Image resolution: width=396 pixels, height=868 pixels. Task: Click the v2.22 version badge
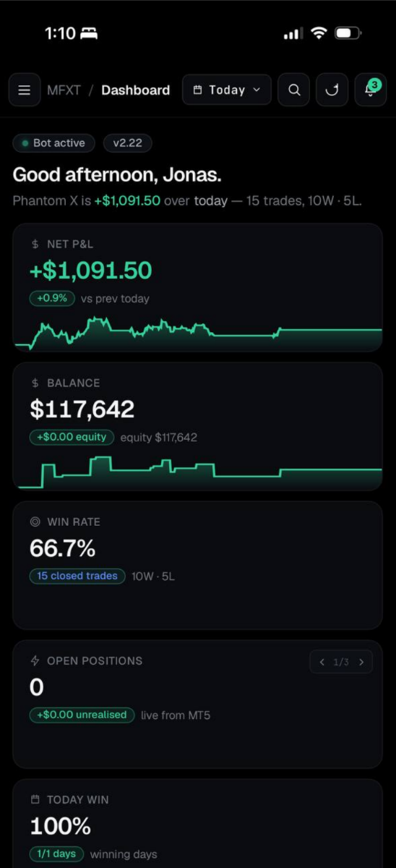pyautogui.click(x=127, y=143)
